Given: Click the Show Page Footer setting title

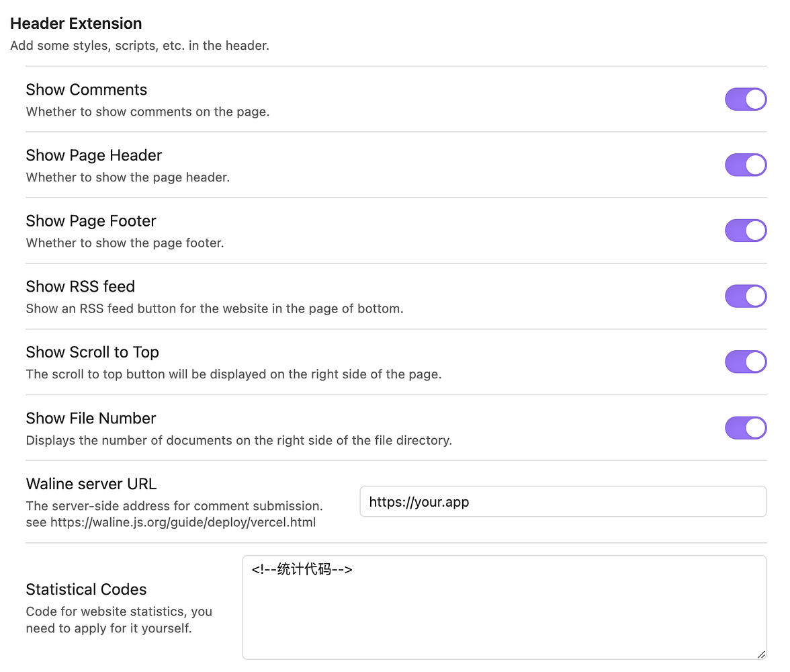Looking at the screenshot, I should tap(91, 221).
